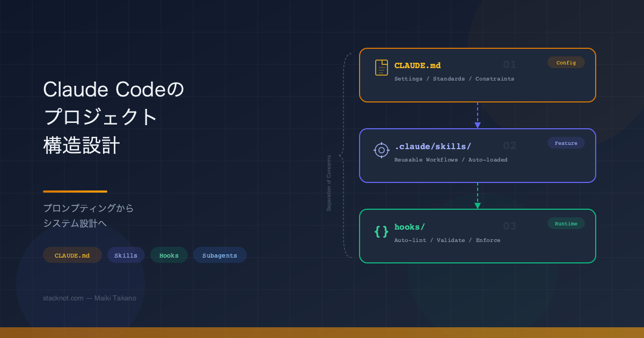Screen dimensions: 644x338
Task: Toggle the Config badge on the CLAUDE.md card
Action: click(566, 62)
